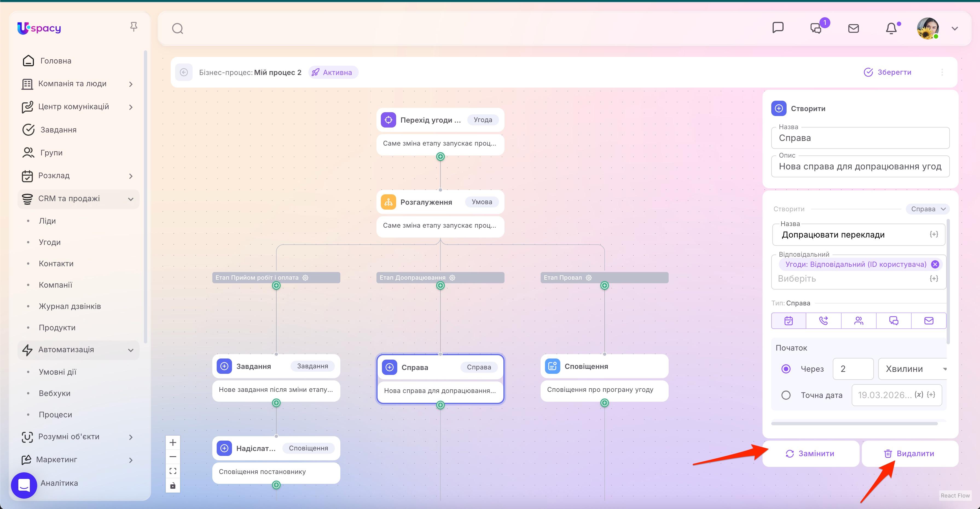Image resolution: width=980 pixels, height=509 pixels.
Task: Select the chat activity type icon
Action: point(893,321)
